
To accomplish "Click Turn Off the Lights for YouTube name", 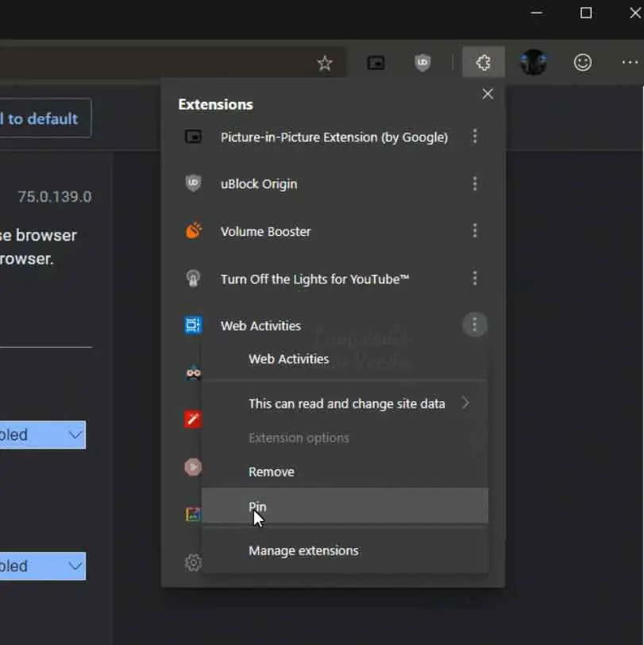I will tap(314, 279).
